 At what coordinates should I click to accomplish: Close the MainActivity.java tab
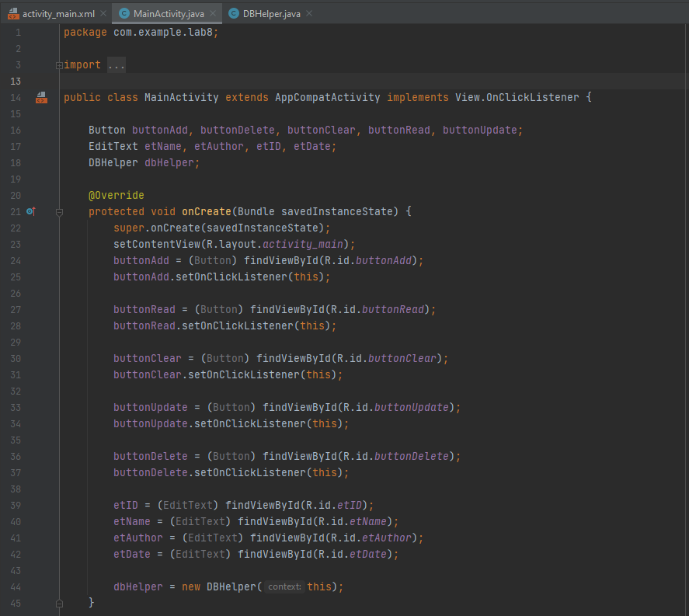(213, 14)
